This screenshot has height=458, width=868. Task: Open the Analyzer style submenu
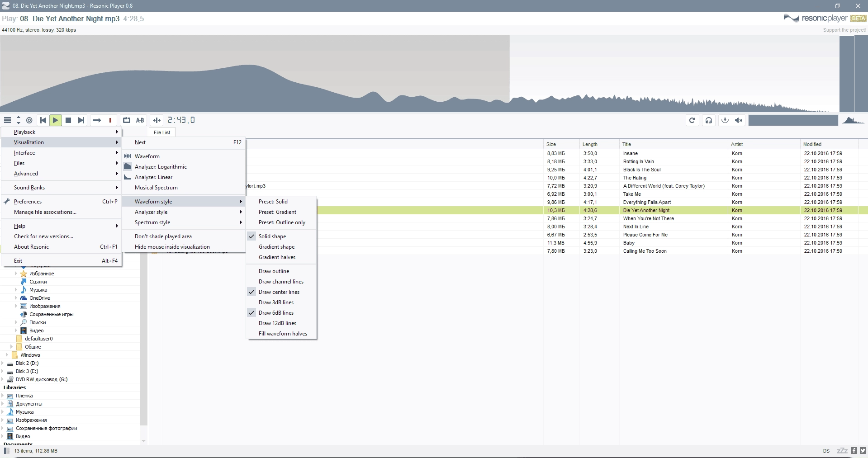pos(184,212)
